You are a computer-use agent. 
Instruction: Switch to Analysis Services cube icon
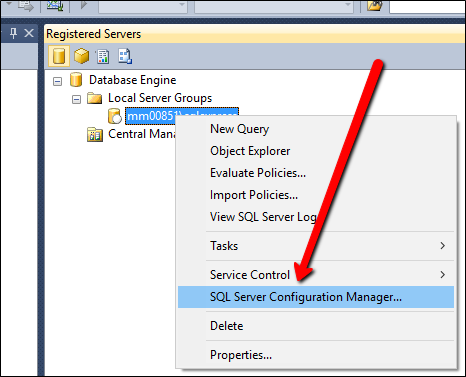pos(82,56)
